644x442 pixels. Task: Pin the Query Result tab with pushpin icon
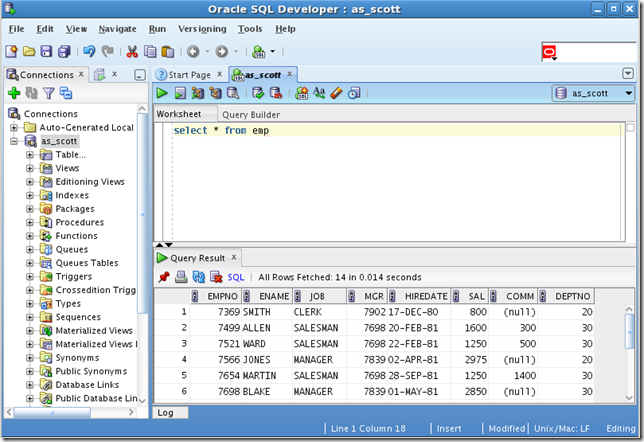(165, 277)
